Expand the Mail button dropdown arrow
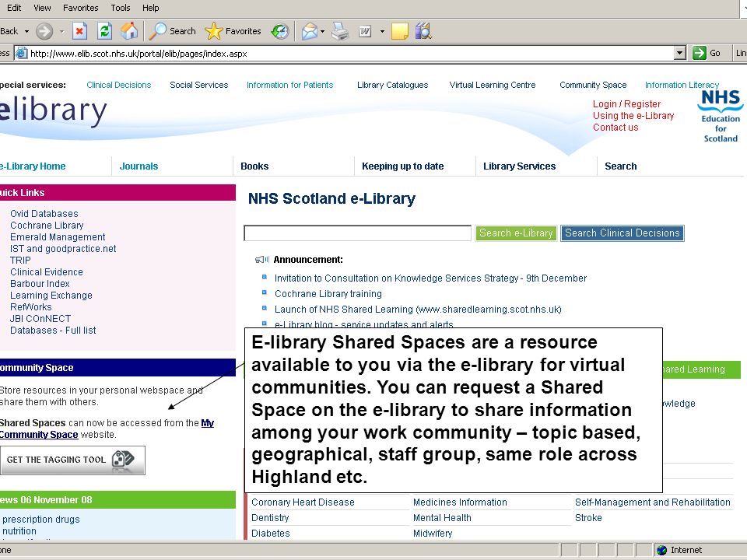Viewport: 747px width, 560px height. 322,31
